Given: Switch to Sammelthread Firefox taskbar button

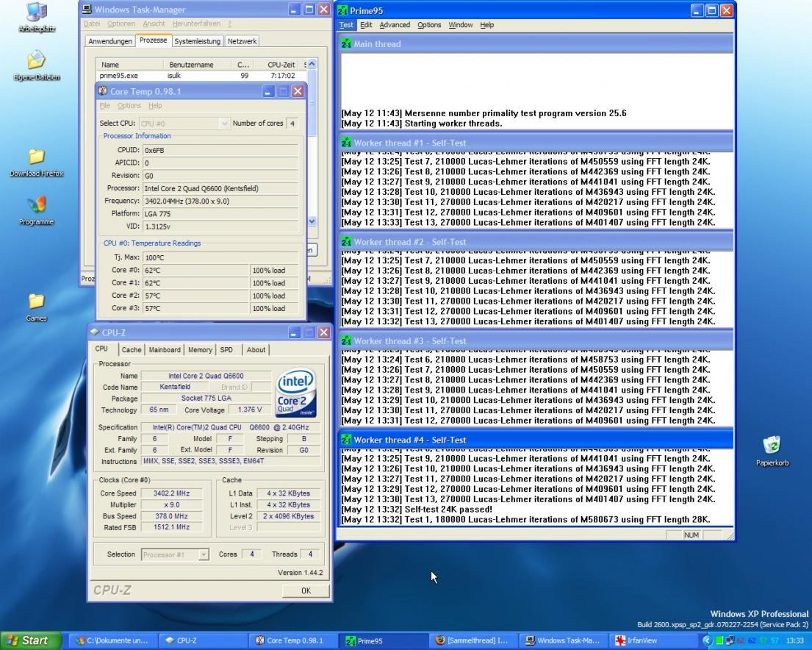Looking at the screenshot, I should (473, 640).
